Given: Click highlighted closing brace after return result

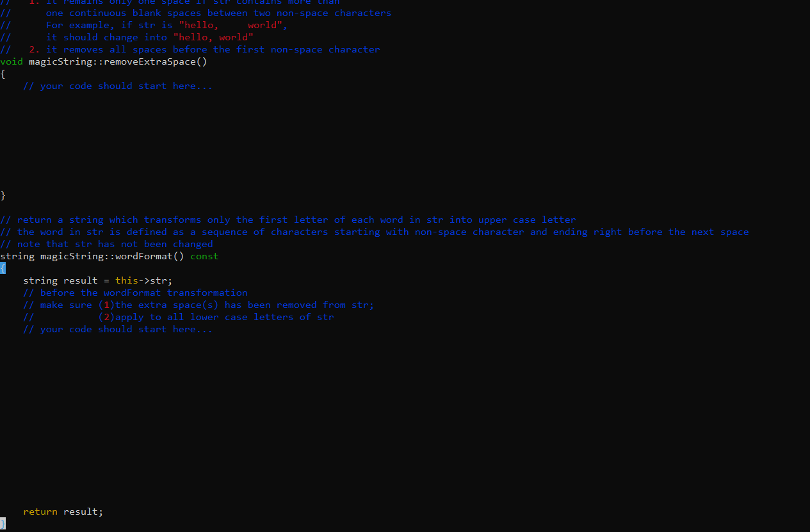Looking at the screenshot, I should coord(3,524).
